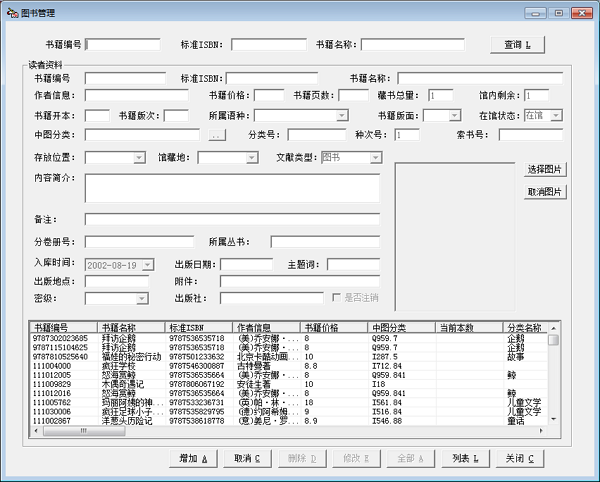Click ISBN cell 9787535829795

197,412
